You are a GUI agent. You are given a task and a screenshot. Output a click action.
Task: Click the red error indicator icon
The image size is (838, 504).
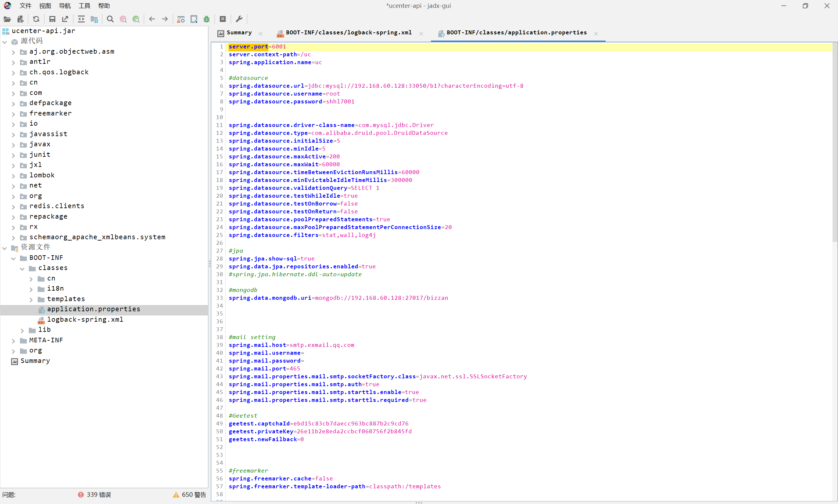(x=81, y=495)
